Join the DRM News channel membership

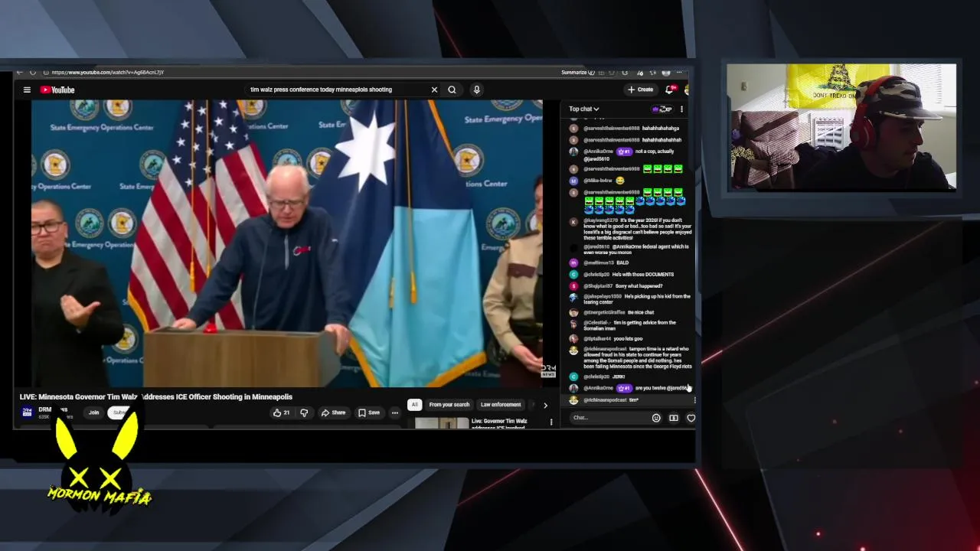point(93,412)
